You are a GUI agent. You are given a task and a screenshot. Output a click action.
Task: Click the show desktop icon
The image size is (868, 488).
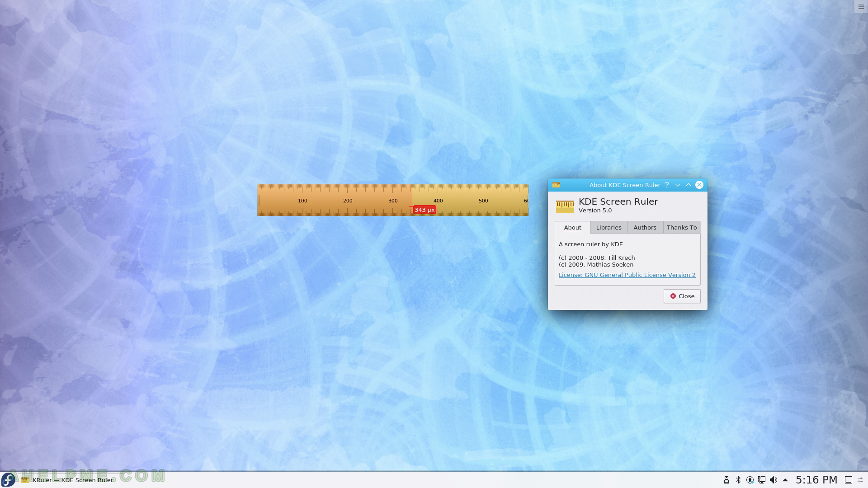(849, 480)
